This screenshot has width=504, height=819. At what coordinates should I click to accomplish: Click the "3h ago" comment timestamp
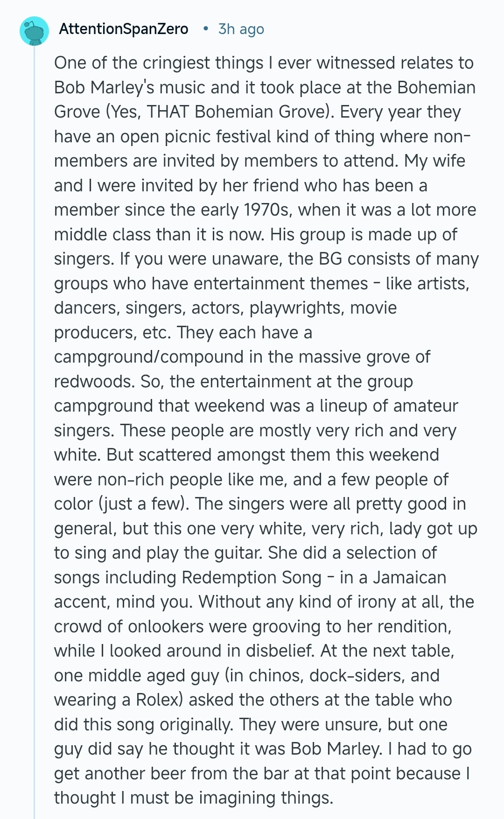pos(241,29)
